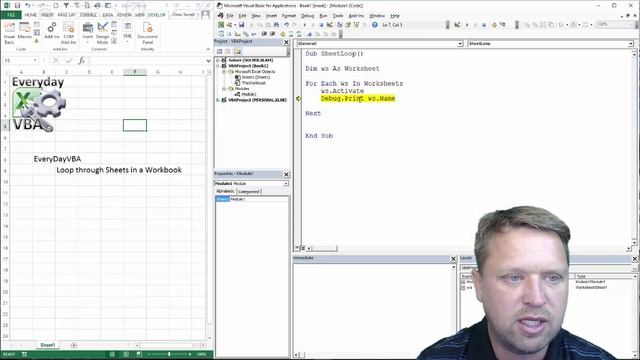640x360 pixels.
Task: Click inside the Immediate window
Action: (372, 307)
